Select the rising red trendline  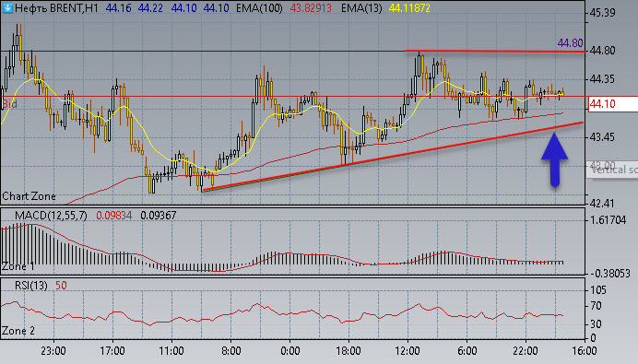click(x=393, y=156)
